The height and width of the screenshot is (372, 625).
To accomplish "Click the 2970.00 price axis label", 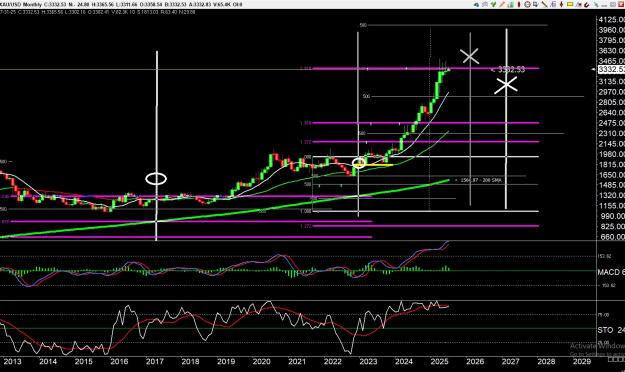I will pyautogui.click(x=611, y=92).
